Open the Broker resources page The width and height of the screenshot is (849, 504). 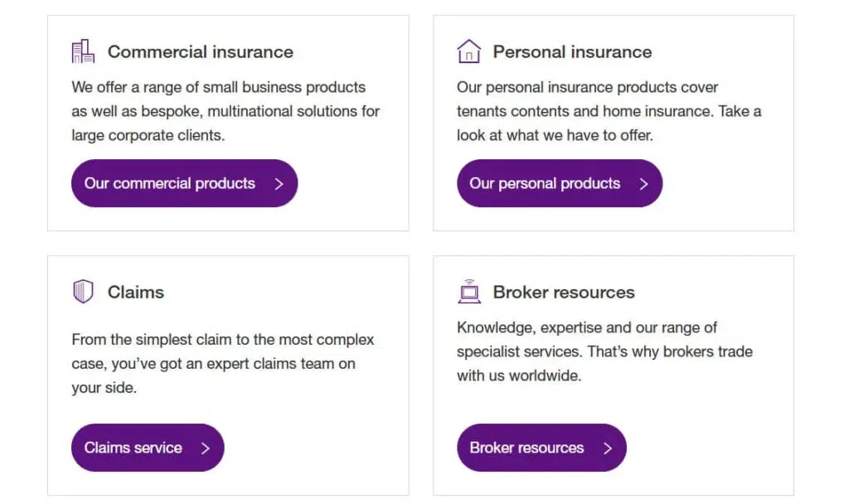(541, 448)
